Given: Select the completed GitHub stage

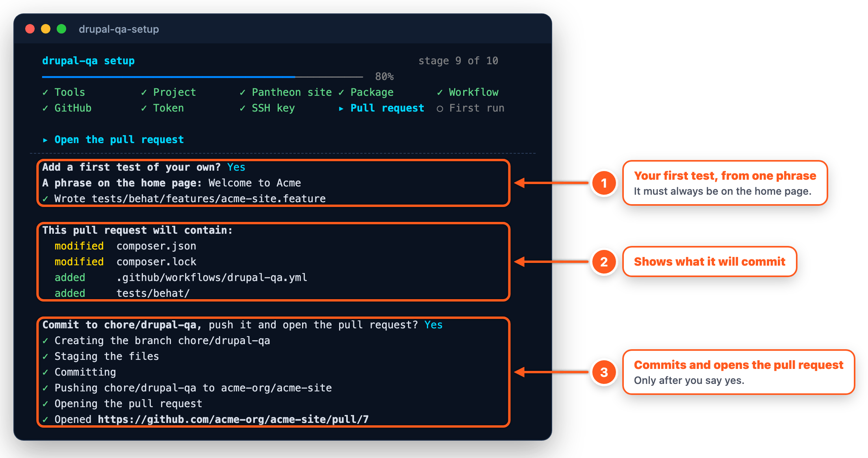Looking at the screenshot, I should point(67,108).
